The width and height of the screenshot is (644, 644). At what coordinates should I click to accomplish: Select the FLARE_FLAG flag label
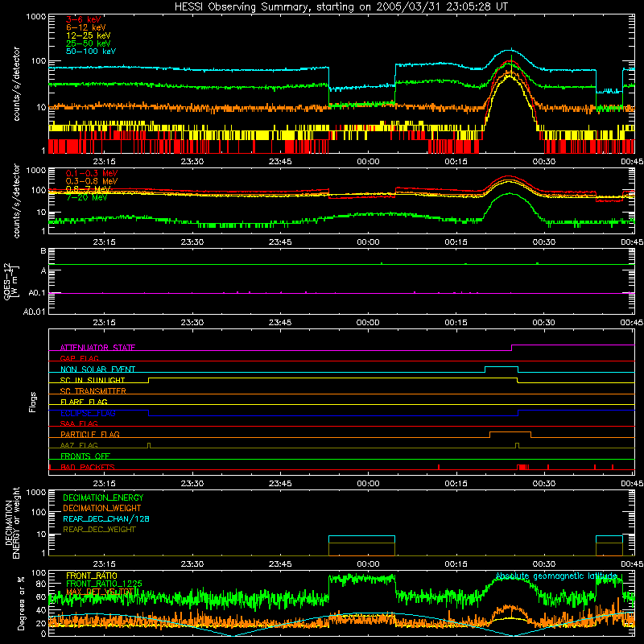[x=84, y=402]
